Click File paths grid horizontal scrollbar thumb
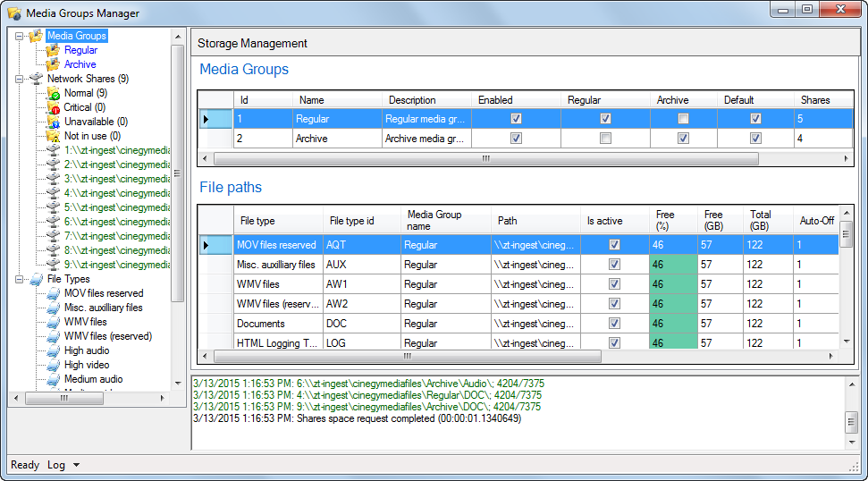Image resolution: width=868 pixels, height=481 pixels. point(408,357)
